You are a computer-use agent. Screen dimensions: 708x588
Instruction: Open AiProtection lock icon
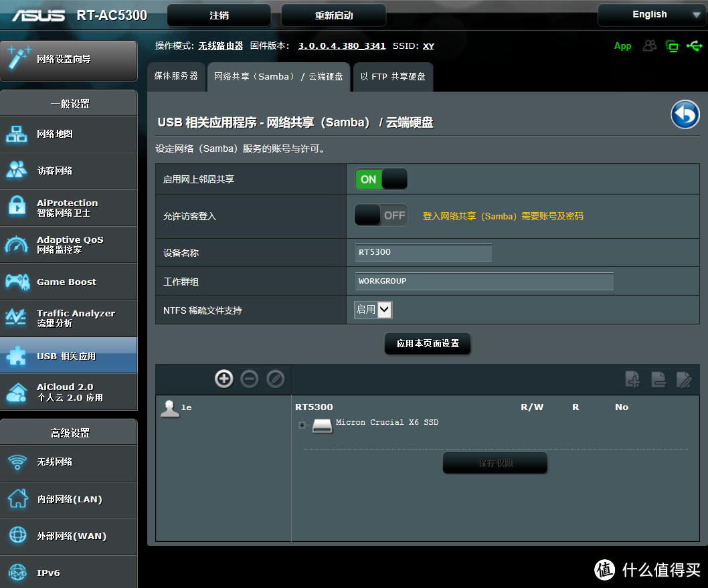pyautogui.click(x=17, y=206)
